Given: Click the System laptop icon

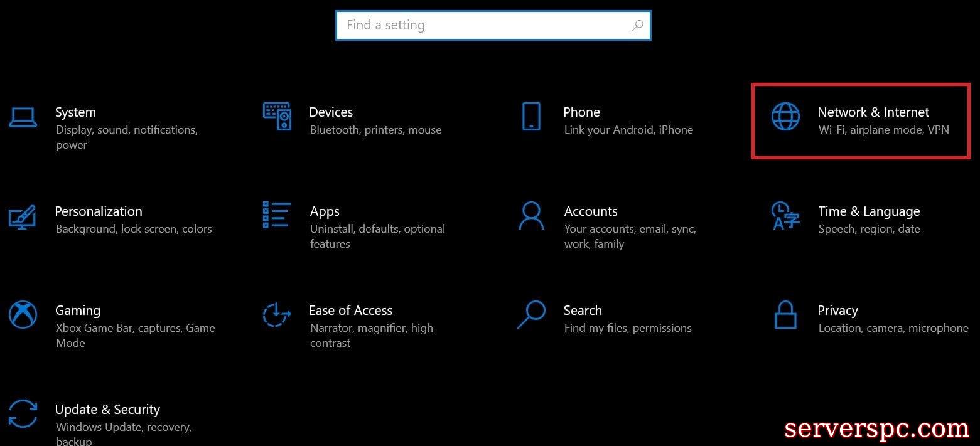Looking at the screenshot, I should point(23,117).
